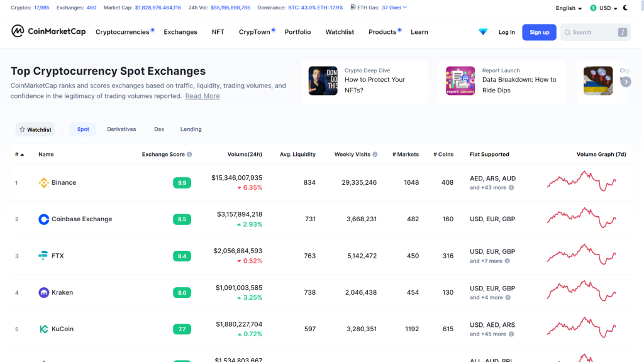Viewport: 644px width, 362px height.
Task: Click the green USD currency icon
Action: (593, 8)
